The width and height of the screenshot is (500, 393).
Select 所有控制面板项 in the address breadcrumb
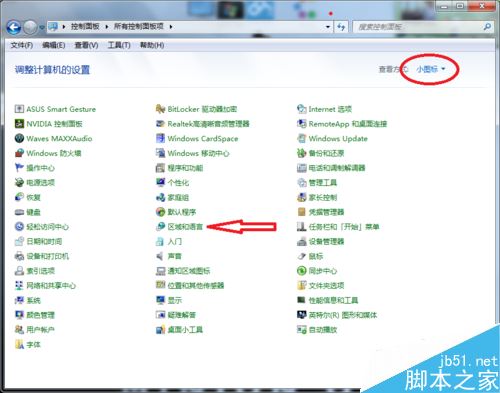click(x=139, y=26)
